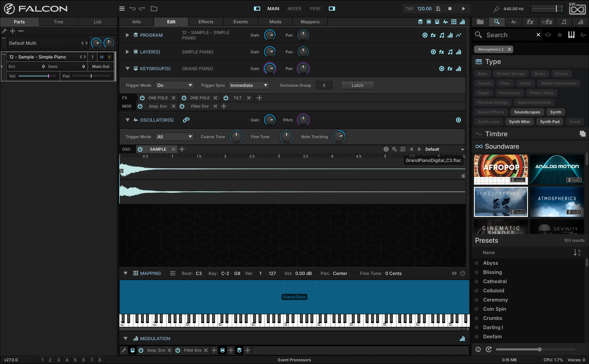The image size is (589, 364).
Task: Click the reload icon at browser bottom
Action: pyautogui.click(x=489, y=349)
